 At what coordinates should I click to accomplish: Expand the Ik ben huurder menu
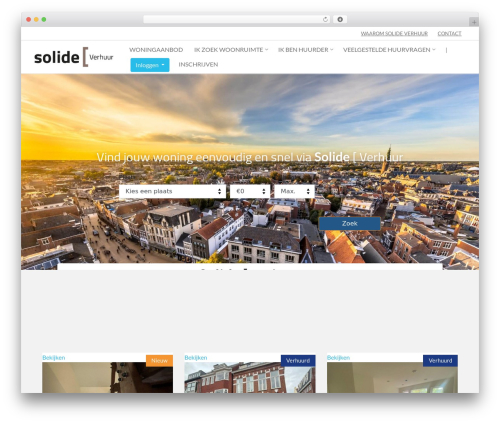coord(306,50)
